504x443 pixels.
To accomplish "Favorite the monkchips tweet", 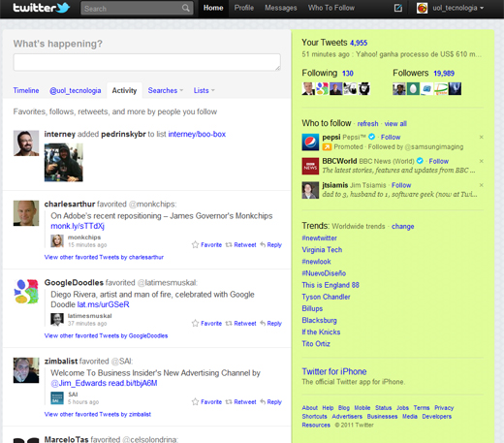I will [x=206, y=245].
